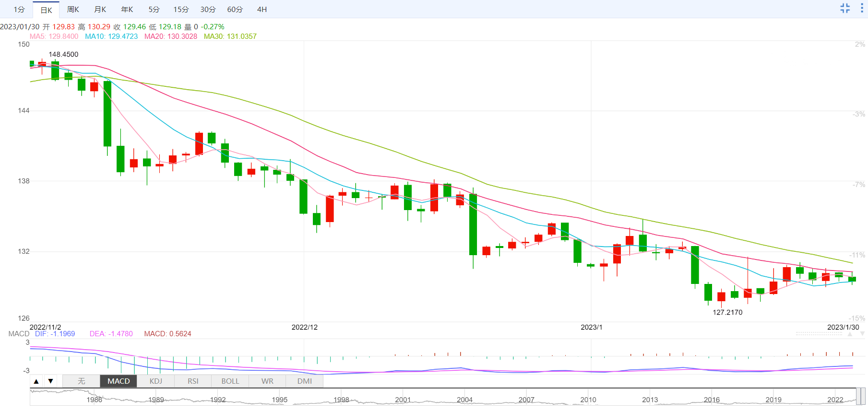
Task: Select the 30分 interval tab
Action: click(208, 10)
